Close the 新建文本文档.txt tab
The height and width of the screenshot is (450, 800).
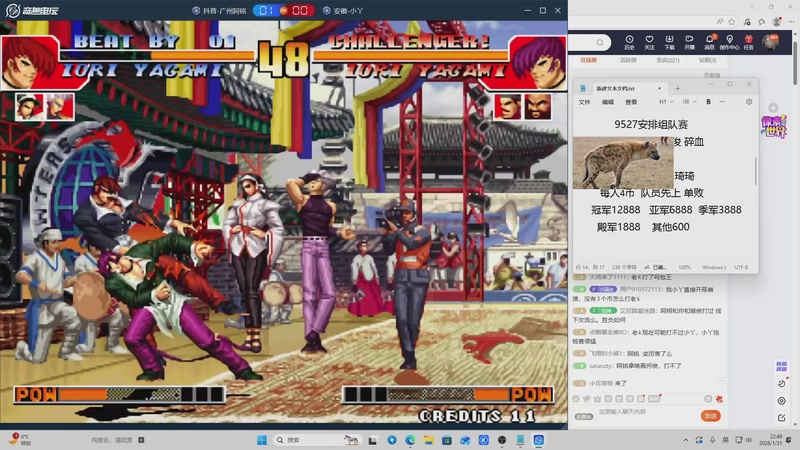659,88
